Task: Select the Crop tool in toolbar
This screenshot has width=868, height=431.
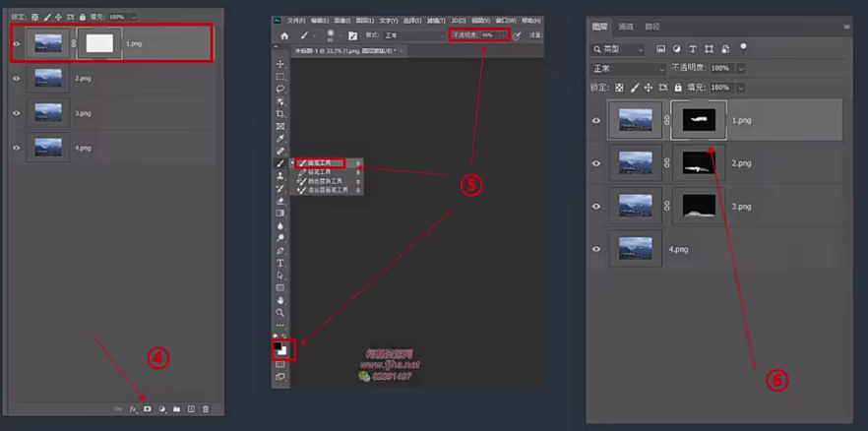Action: (x=280, y=114)
